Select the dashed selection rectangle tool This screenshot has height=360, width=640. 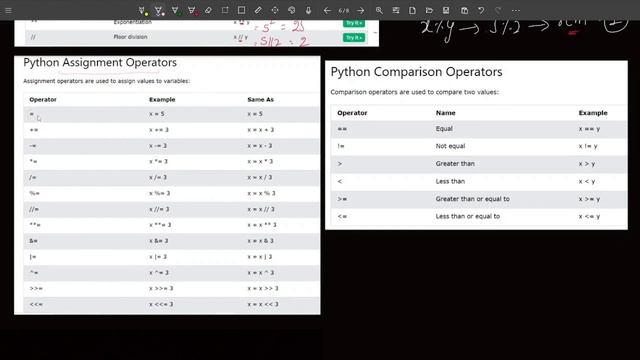tap(225, 10)
